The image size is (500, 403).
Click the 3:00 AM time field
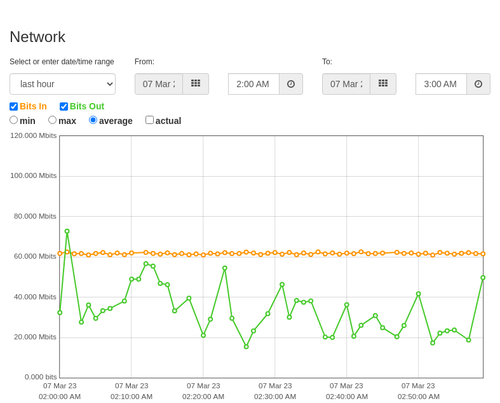(441, 84)
